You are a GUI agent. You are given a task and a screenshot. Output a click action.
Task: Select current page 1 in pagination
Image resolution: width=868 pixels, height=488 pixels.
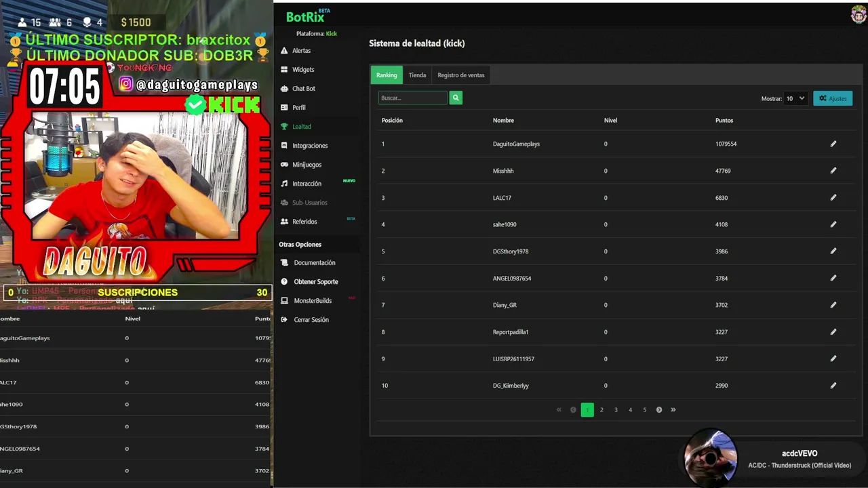587,409
